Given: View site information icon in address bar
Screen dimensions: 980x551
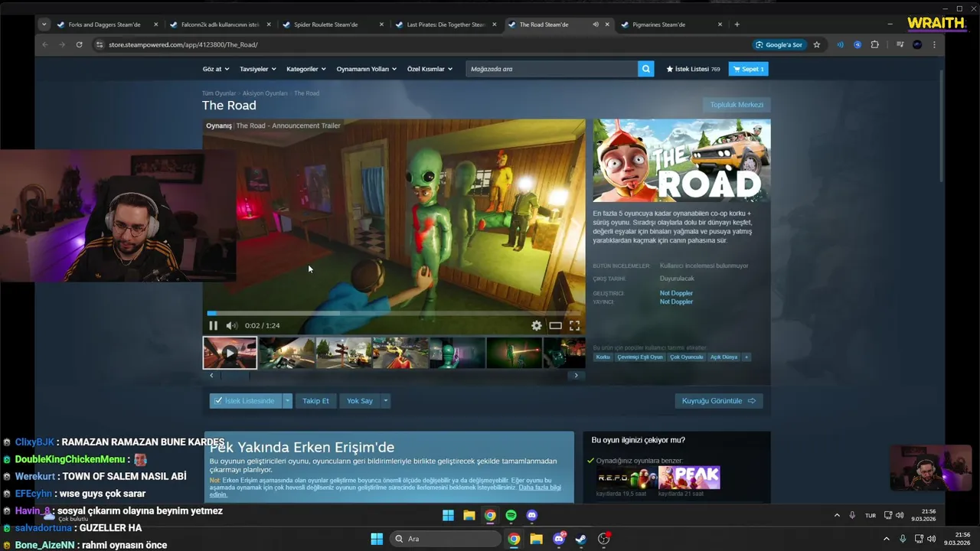Looking at the screenshot, I should click(99, 44).
